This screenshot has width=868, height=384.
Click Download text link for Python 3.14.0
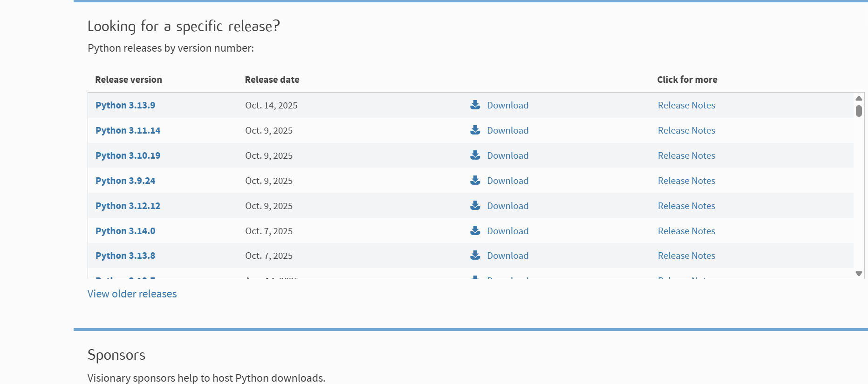tap(508, 231)
